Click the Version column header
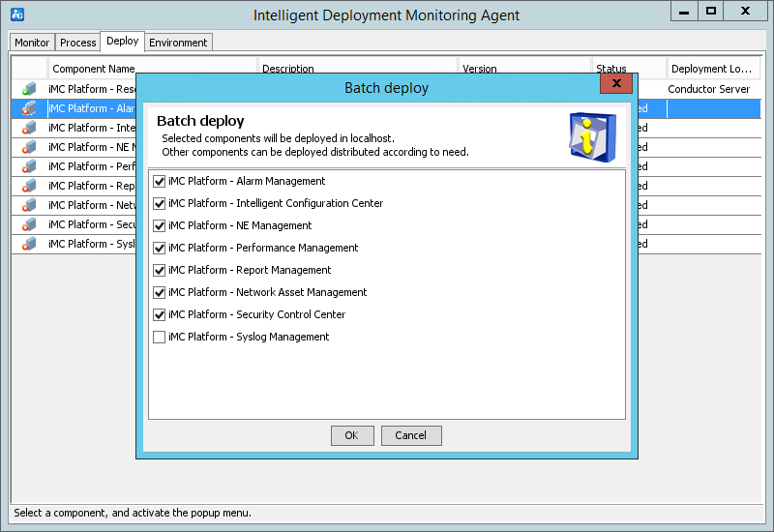The width and height of the screenshot is (774, 532). [x=480, y=69]
